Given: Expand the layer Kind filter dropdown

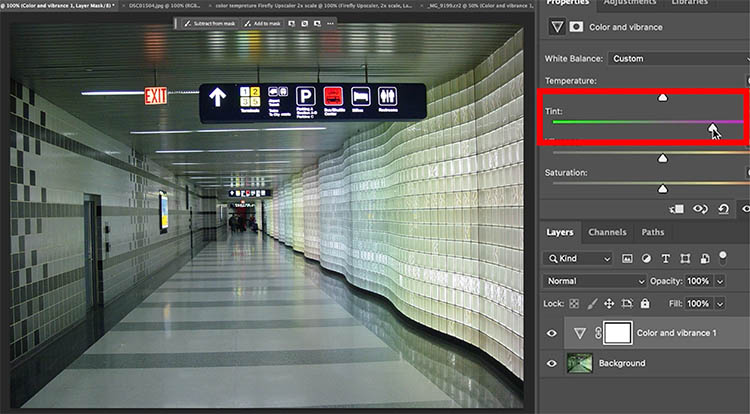Looking at the screenshot, I should [585, 258].
